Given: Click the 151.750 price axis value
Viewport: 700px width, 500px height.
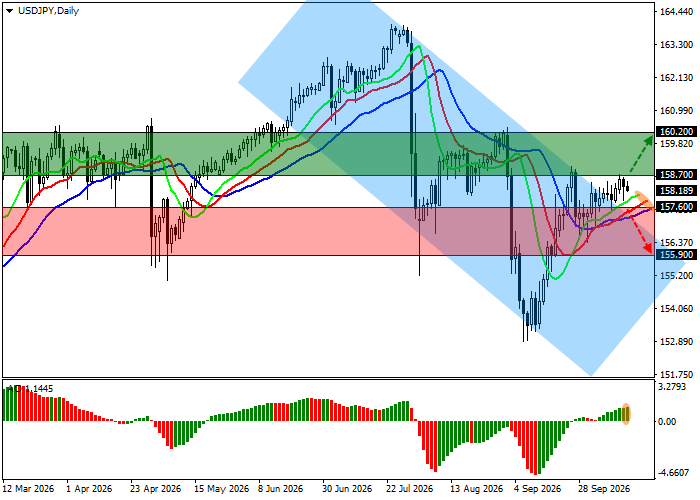Looking at the screenshot, I should [x=676, y=375].
